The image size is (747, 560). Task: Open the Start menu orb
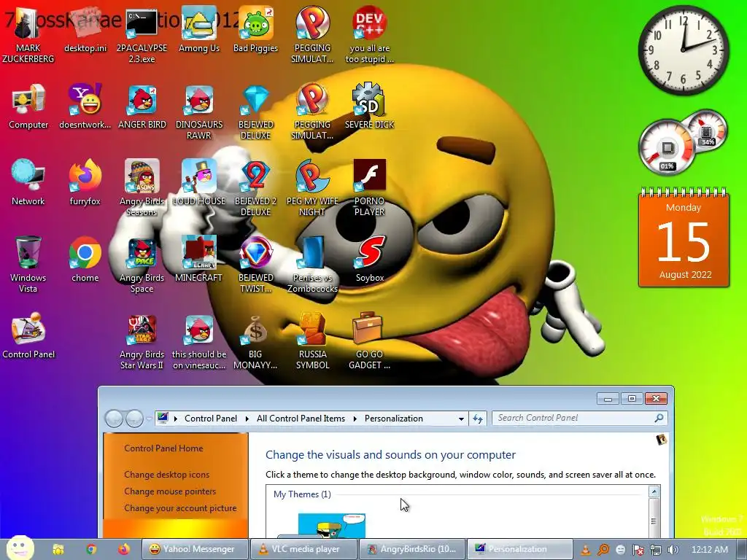20,548
